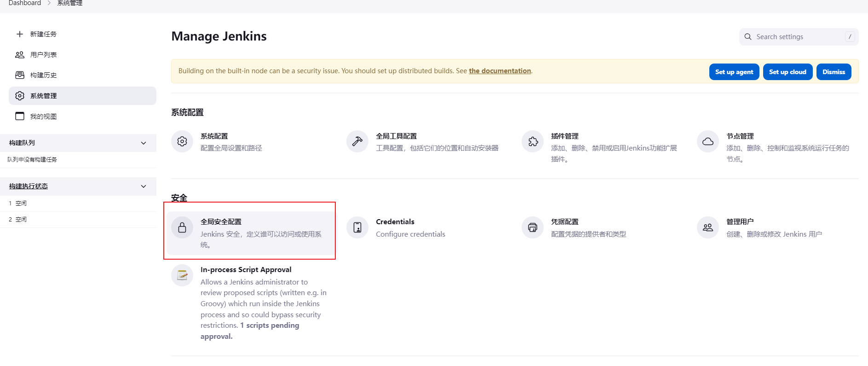Focus the Search settings input field
The height and width of the screenshot is (366, 868).
pos(799,37)
